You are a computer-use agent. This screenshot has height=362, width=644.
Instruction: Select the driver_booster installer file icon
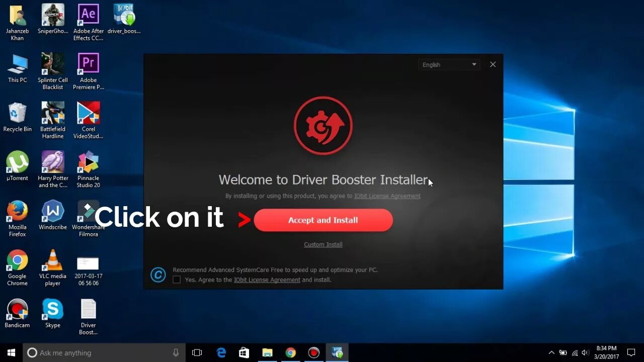pyautogui.click(x=124, y=20)
